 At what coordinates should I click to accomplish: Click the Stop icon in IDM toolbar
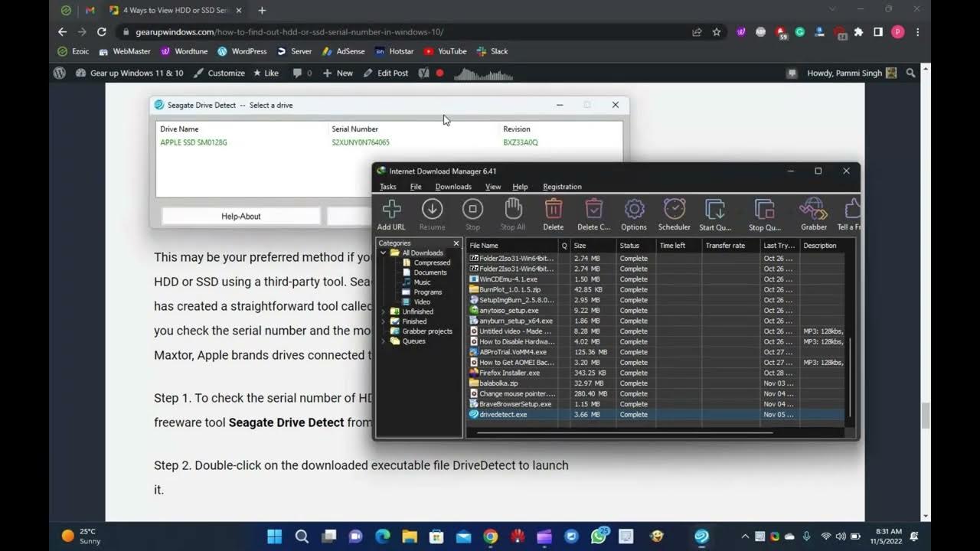pyautogui.click(x=472, y=209)
